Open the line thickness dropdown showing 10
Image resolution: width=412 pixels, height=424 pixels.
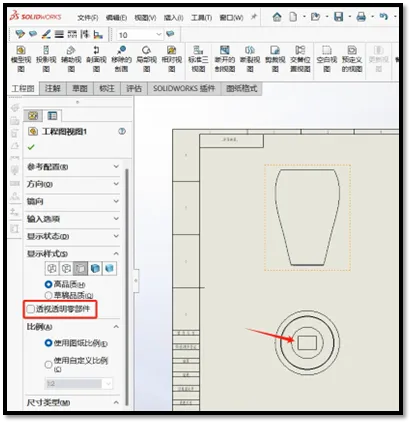click(x=140, y=35)
